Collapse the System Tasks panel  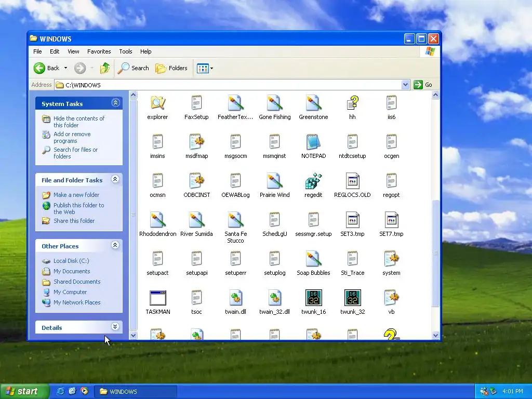[115, 103]
